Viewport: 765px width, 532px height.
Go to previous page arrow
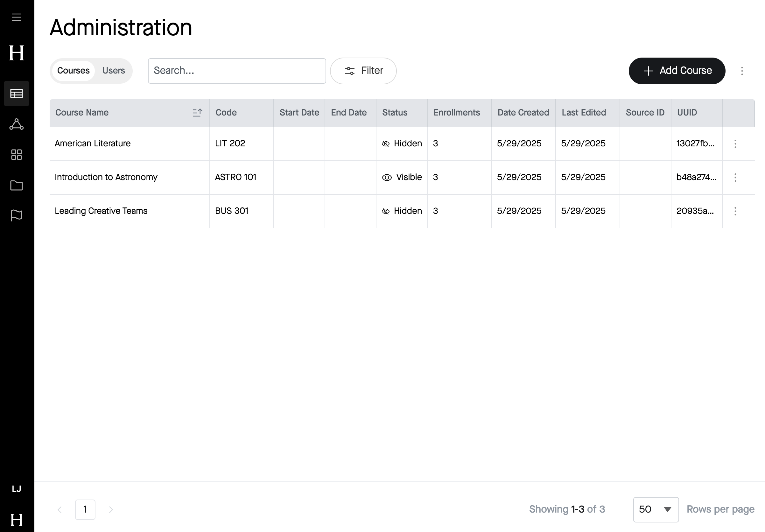[60, 509]
